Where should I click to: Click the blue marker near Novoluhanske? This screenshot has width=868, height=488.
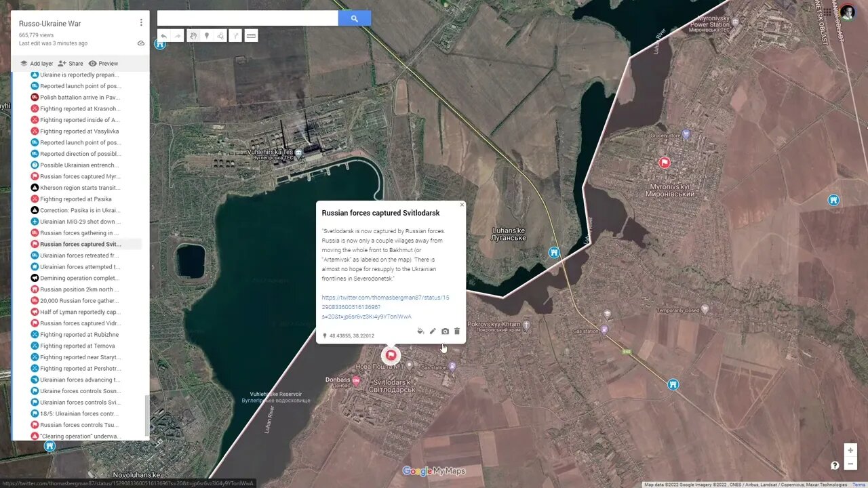(49, 446)
